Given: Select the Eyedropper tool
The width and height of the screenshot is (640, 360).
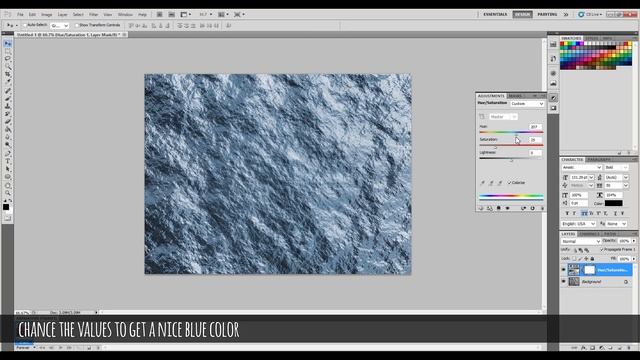Looking at the screenshot, I should coord(7,82).
